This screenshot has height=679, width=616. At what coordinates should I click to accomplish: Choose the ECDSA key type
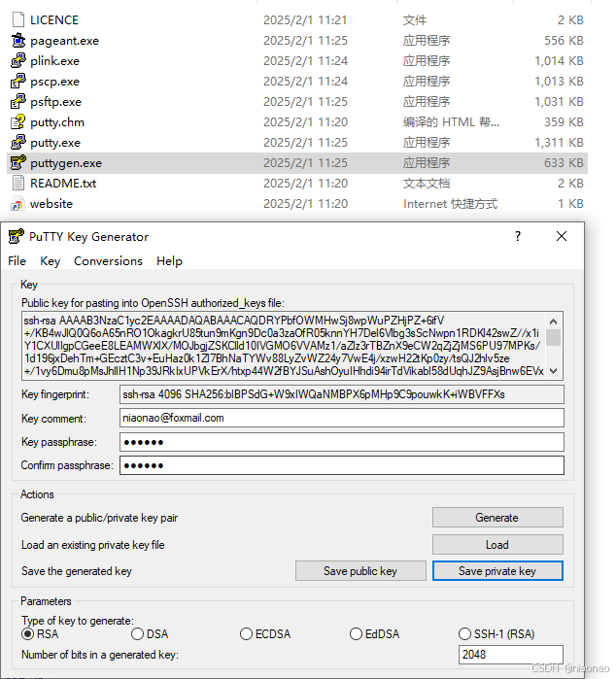pos(265,634)
